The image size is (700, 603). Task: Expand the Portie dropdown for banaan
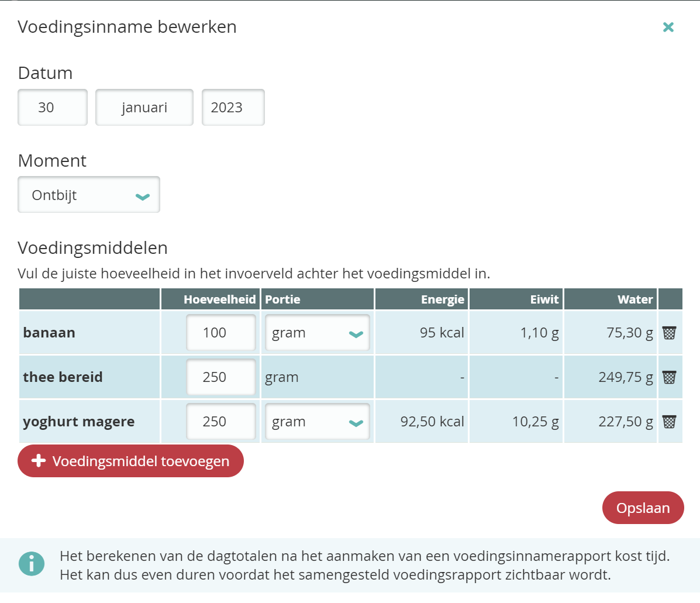[x=317, y=333]
